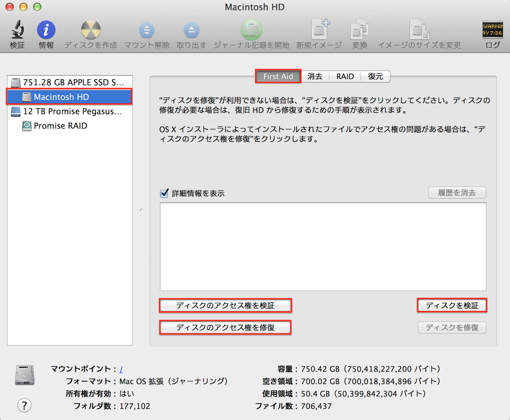
Task: Click the split-pane divider handle dot
Action: 142,210
